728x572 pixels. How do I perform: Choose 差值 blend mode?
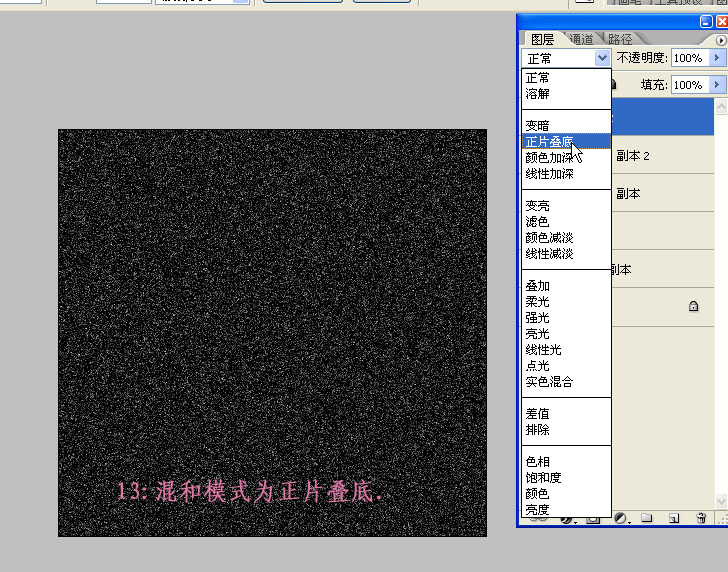566,413
